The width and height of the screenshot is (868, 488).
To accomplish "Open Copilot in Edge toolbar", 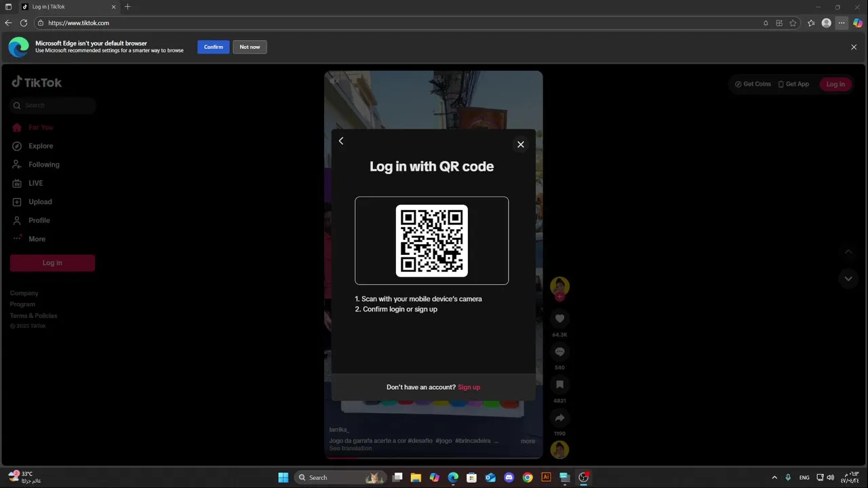I will tap(858, 23).
